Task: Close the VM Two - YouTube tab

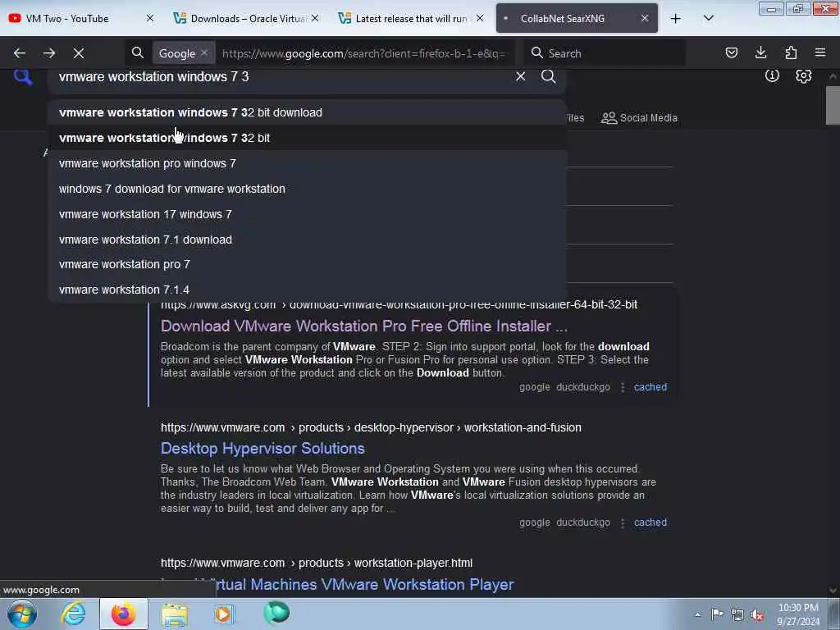Action: 150,18
